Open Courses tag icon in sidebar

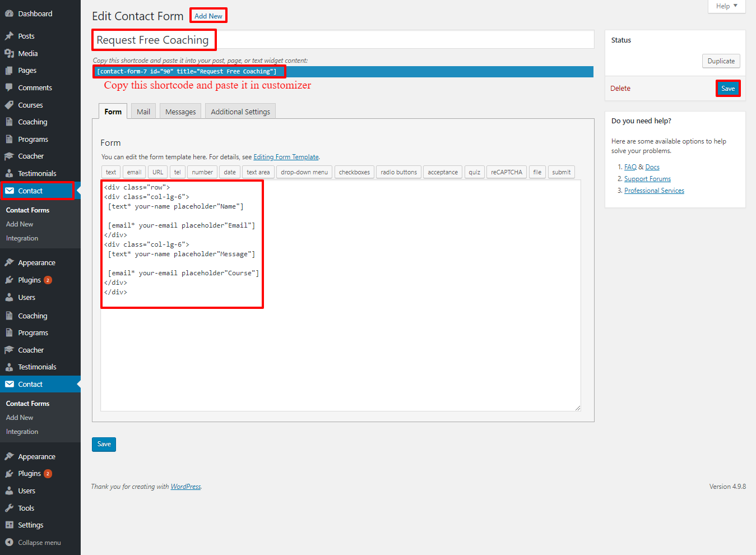[x=9, y=105]
